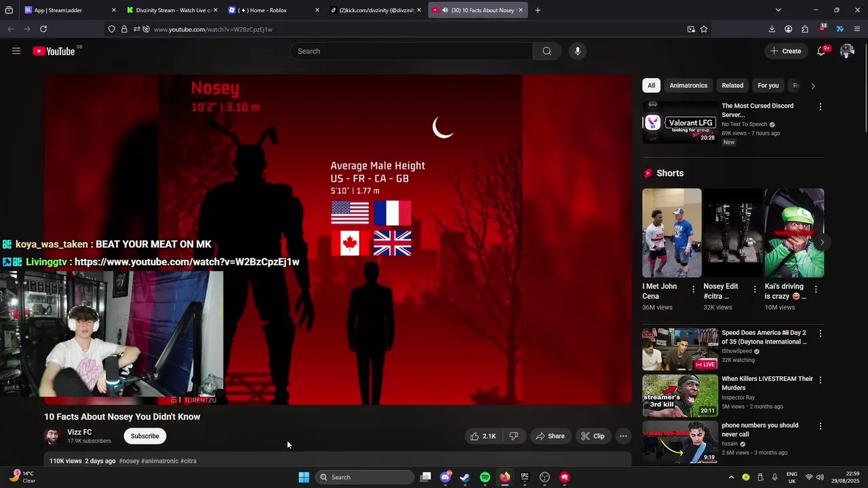Open Discord from the taskbar
The height and width of the screenshot is (488, 868).
pyautogui.click(x=445, y=477)
